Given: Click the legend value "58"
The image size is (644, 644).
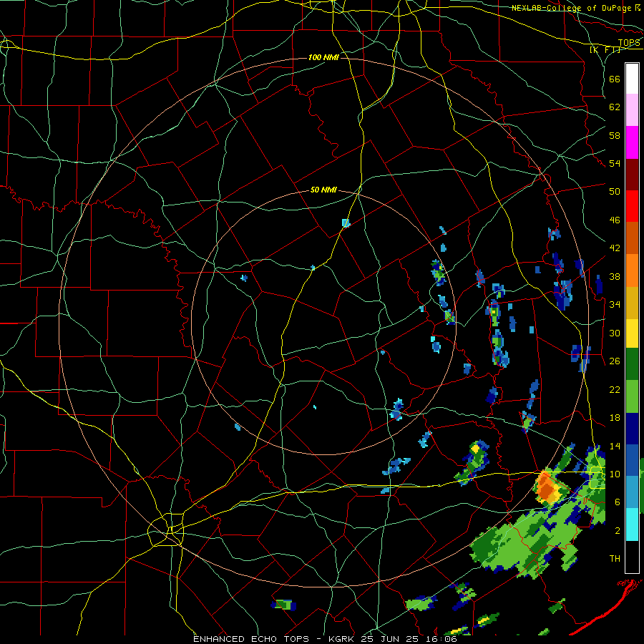Looking at the screenshot, I should click(x=615, y=135).
